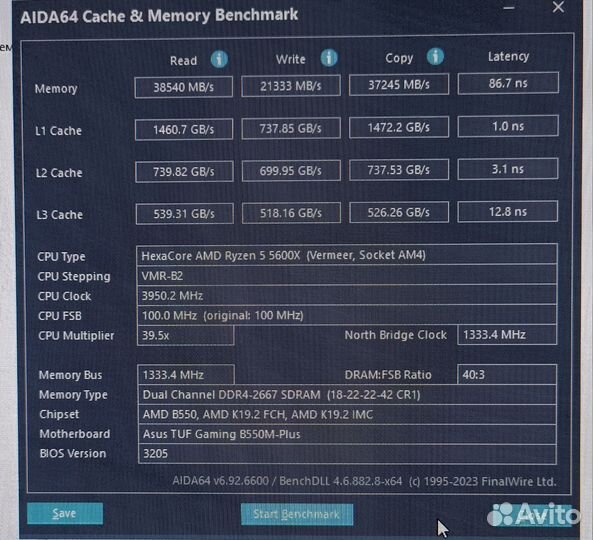Screen dimensions: 593x540
Task: Click the Read info icon
Action: [x=219, y=59]
